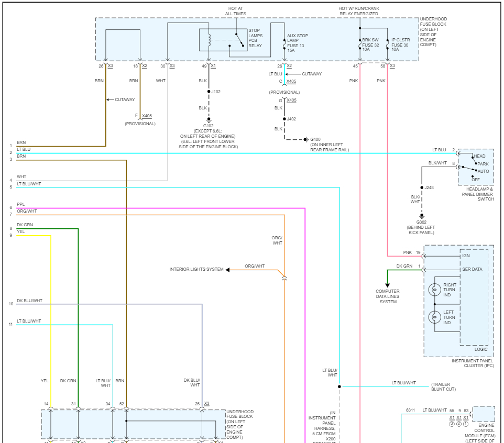Click the J102 splice point

pyautogui.click(x=209, y=92)
